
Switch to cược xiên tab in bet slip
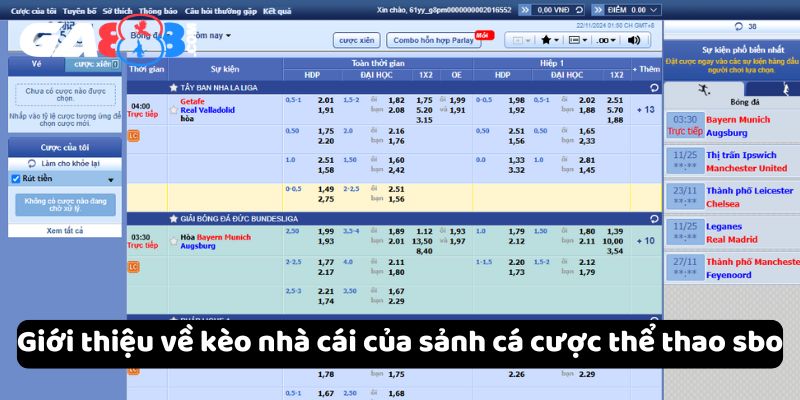[93, 64]
